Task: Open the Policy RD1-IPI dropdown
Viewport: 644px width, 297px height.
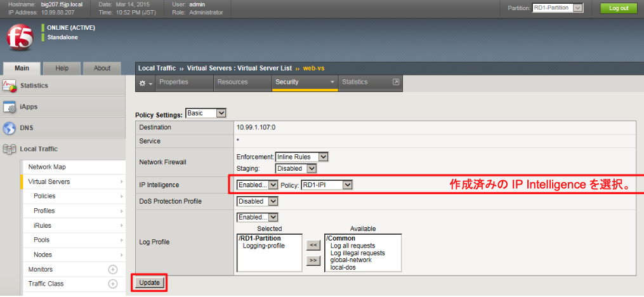Action: click(327, 185)
